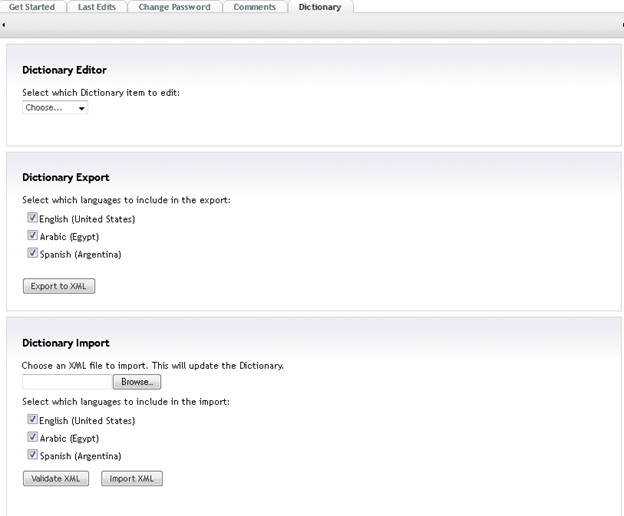Go to the Change Password tab
The image size is (624, 516).
pos(175,7)
